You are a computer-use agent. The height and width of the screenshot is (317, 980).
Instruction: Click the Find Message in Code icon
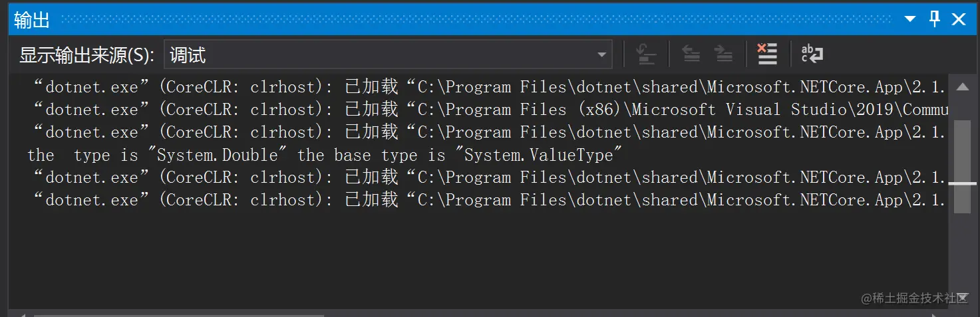tap(646, 54)
